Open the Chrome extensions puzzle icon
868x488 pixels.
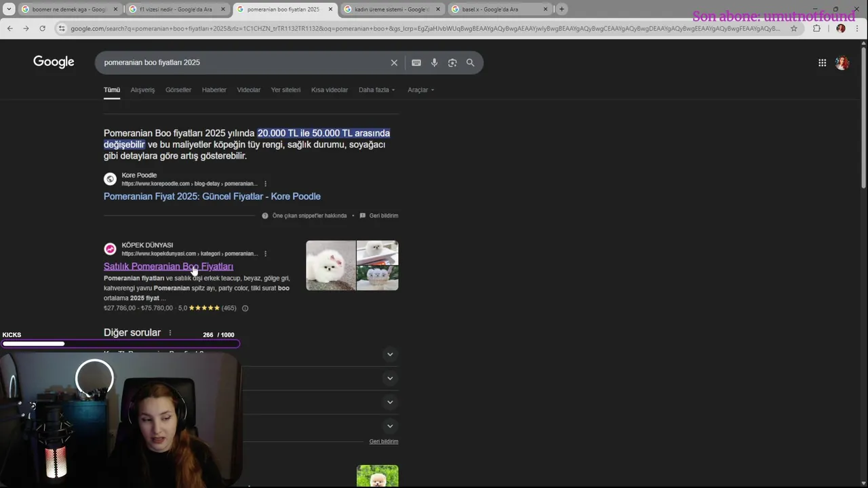tap(816, 28)
